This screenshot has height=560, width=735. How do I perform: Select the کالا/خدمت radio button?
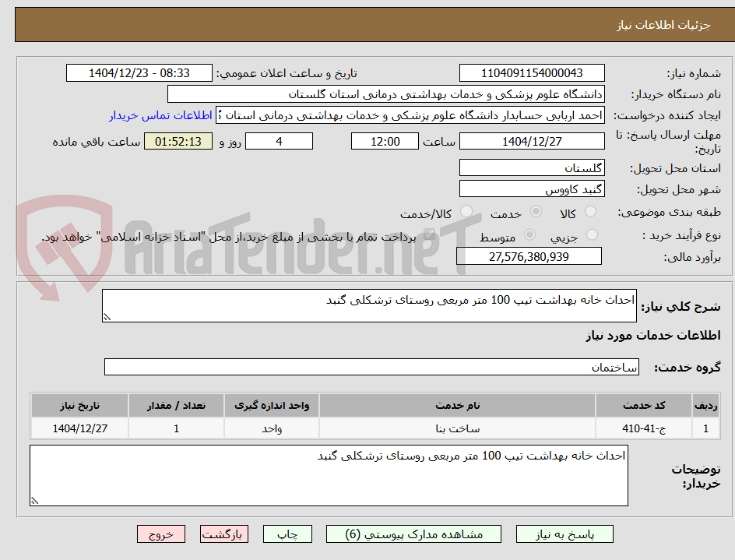466,212
